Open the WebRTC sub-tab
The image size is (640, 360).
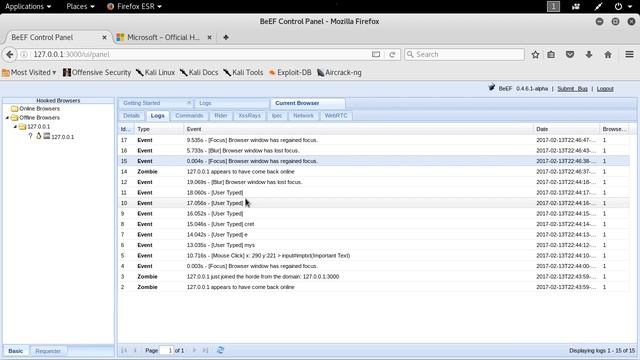(336, 116)
